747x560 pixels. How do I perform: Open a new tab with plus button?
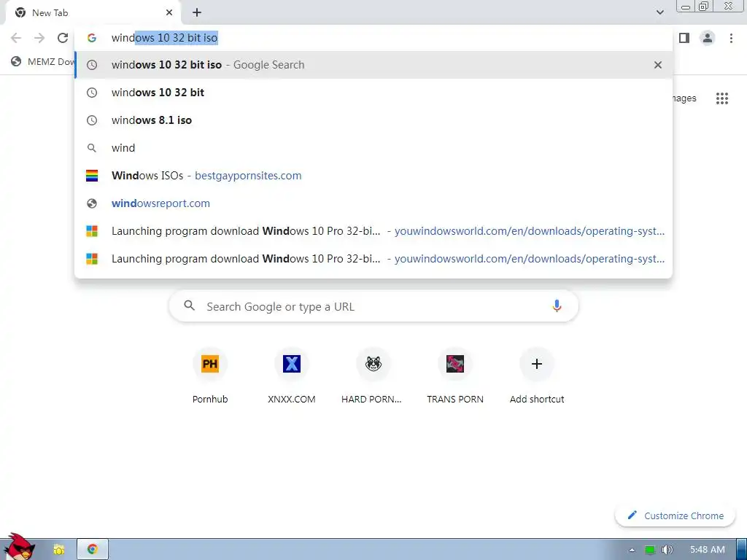pyautogui.click(x=197, y=12)
